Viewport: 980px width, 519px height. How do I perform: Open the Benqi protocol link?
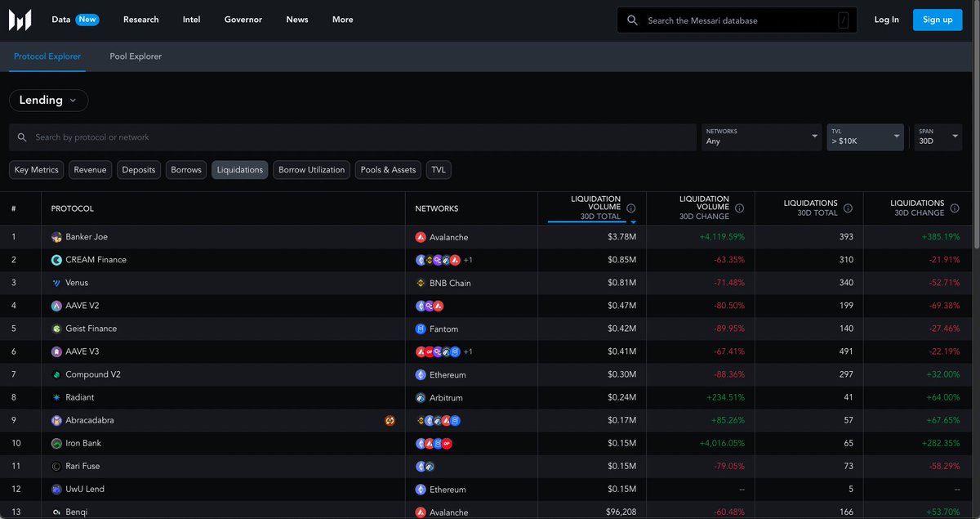click(x=77, y=512)
